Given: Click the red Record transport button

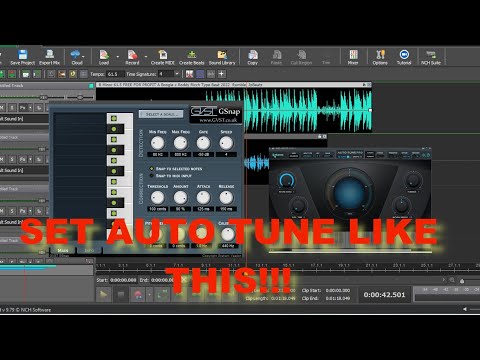Looking at the screenshot, I should (x=138, y=295).
